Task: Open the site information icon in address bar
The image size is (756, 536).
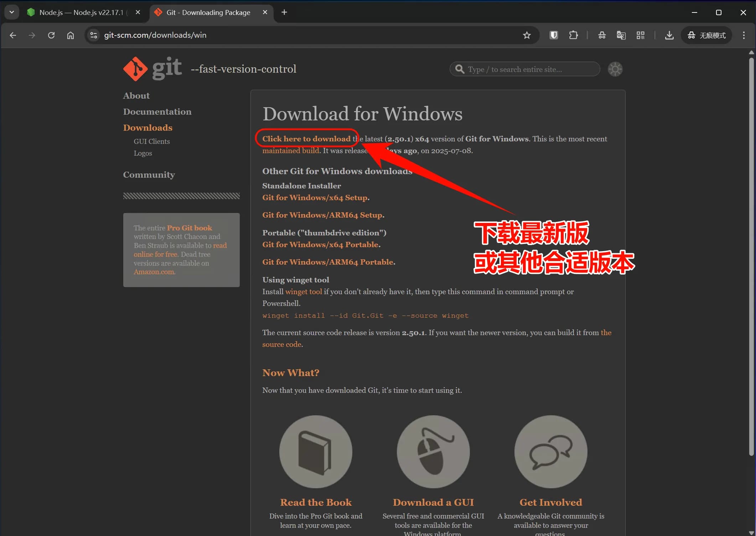Action: (x=94, y=35)
